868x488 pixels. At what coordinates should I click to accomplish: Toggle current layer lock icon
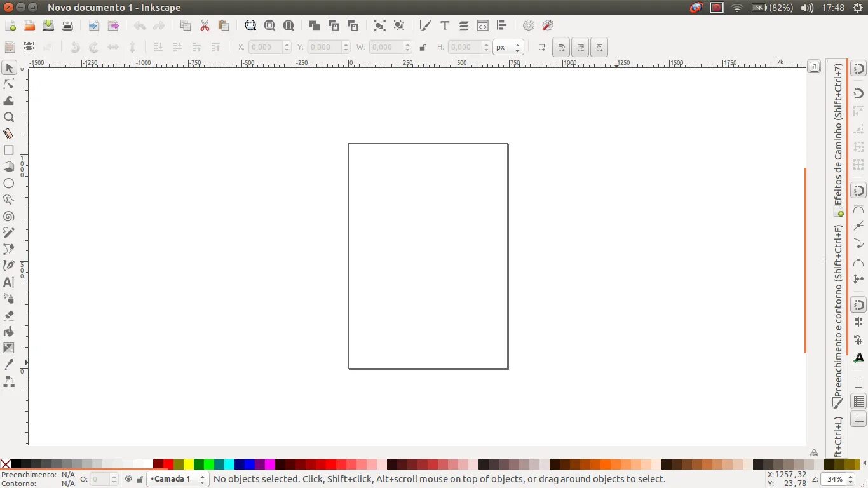pyautogui.click(x=140, y=479)
